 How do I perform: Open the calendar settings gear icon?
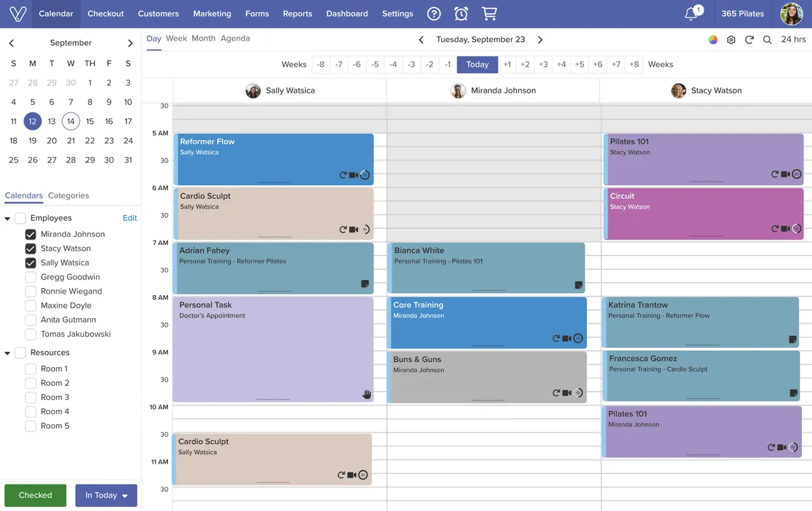[731, 40]
